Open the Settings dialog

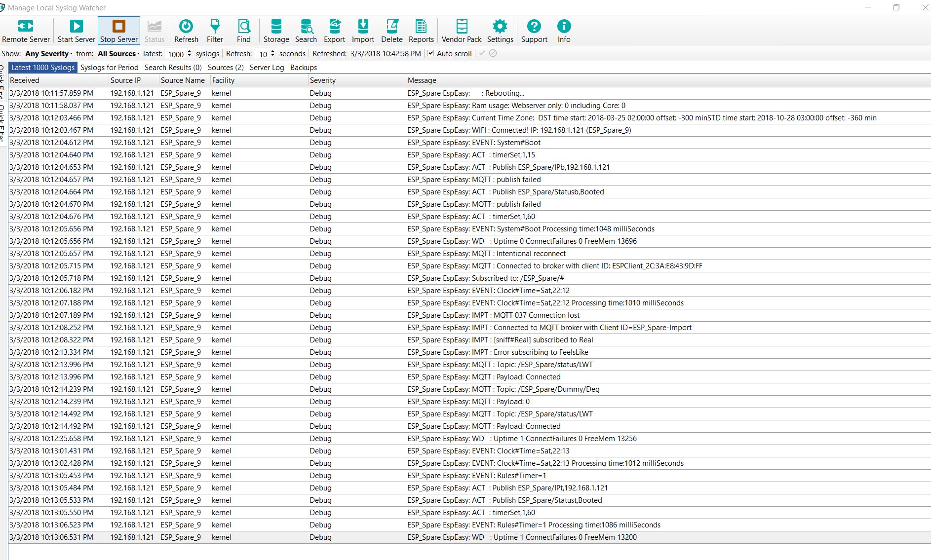[x=500, y=31]
